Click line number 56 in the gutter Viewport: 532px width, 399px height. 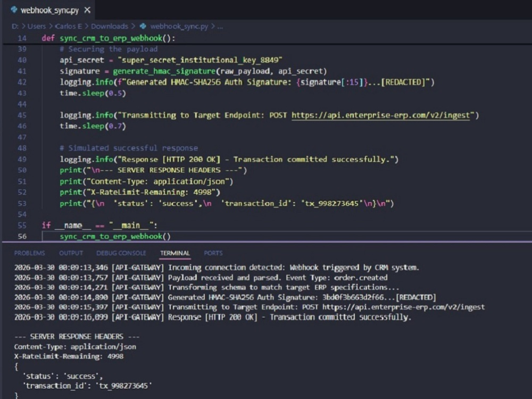[22, 237]
